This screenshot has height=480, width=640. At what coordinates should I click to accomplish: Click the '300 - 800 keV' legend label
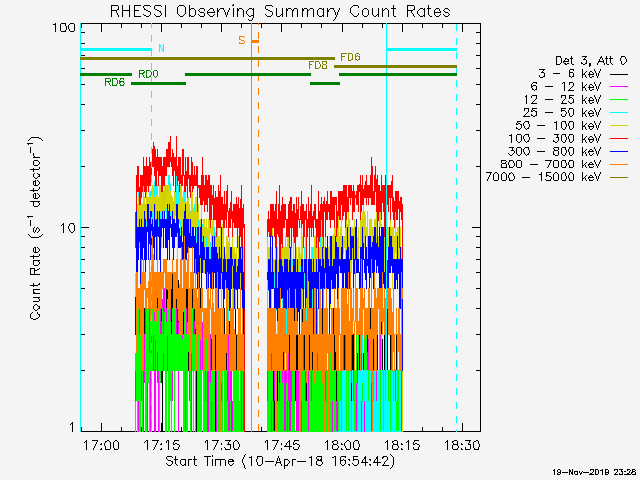[555, 151]
